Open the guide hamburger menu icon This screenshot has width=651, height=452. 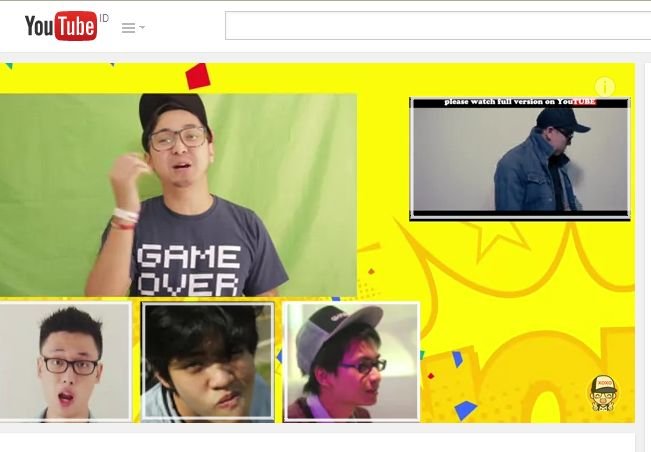point(127,28)
